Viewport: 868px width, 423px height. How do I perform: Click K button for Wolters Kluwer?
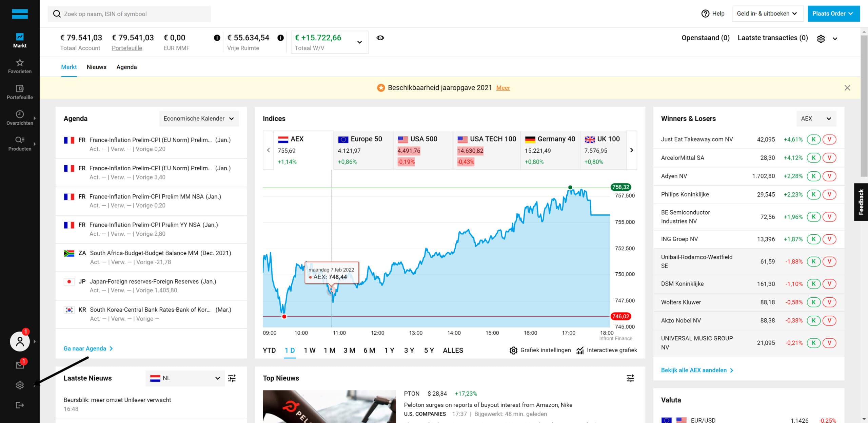pos(813,302)
